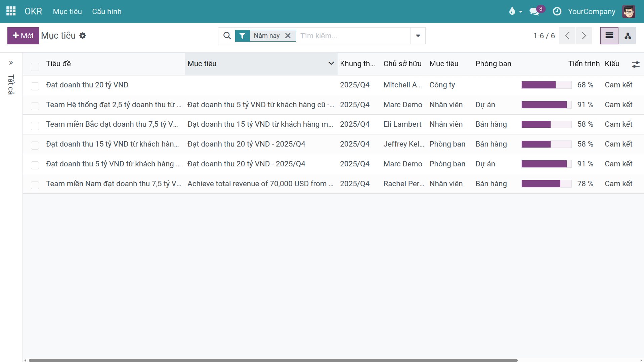Open the search options dropdown arrow
Screen dimensions: 644x362
tap(418, 36)
